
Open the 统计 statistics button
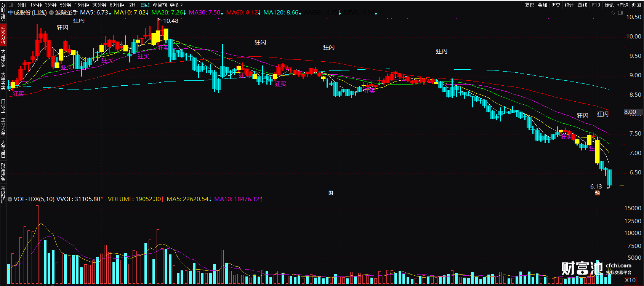click(569, 5)
